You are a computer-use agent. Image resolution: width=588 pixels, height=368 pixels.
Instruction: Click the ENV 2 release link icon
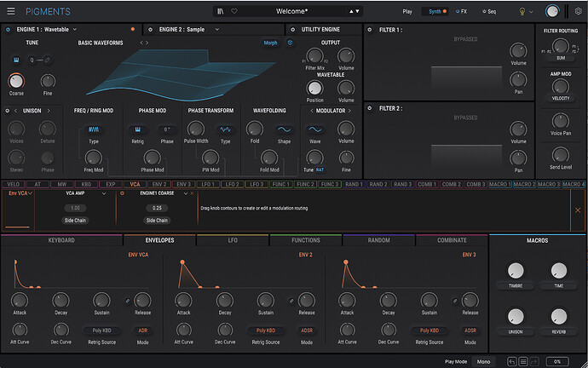[x=291, y=301]
